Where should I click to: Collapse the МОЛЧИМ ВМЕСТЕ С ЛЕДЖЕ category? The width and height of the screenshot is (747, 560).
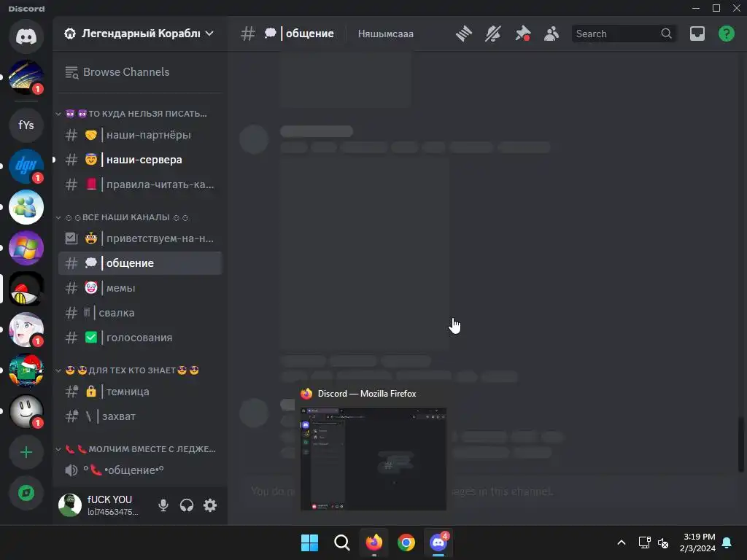[136, 449]
